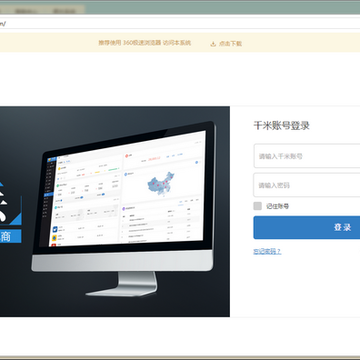Screen dimensions: 360x360
Task: Focus the 请输入千米账号 account field
Action: point(307,156)
